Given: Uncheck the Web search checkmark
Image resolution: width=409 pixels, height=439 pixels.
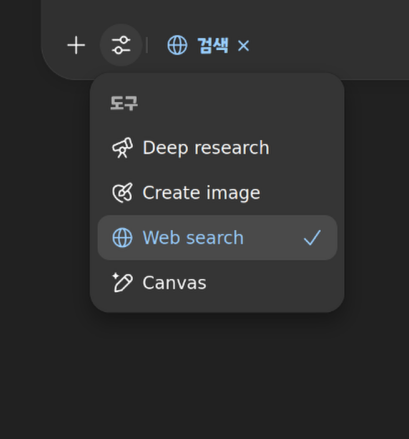Looking at the screenshot, I should [312, 238].
